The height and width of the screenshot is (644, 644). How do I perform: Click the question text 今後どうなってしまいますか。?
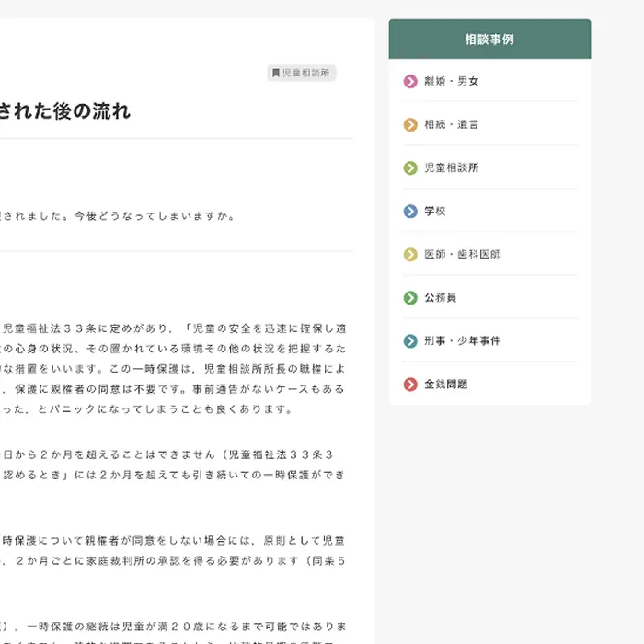coord(155,215)
